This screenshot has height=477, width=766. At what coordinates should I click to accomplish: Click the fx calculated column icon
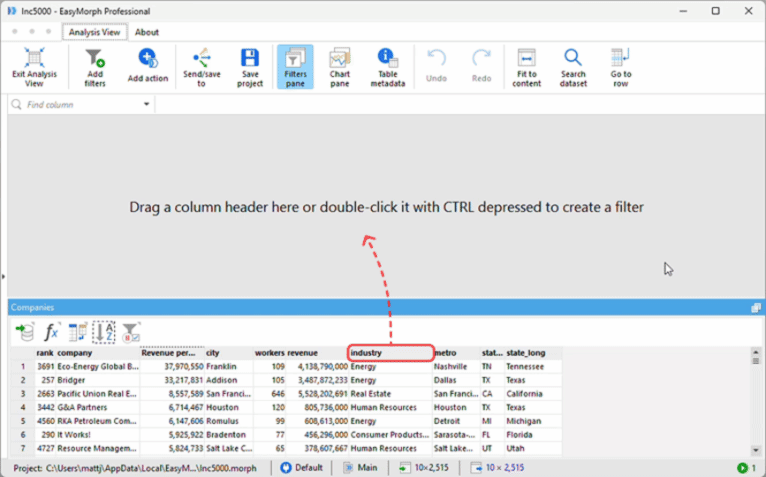pyautogui.click(x=51, y=332)
